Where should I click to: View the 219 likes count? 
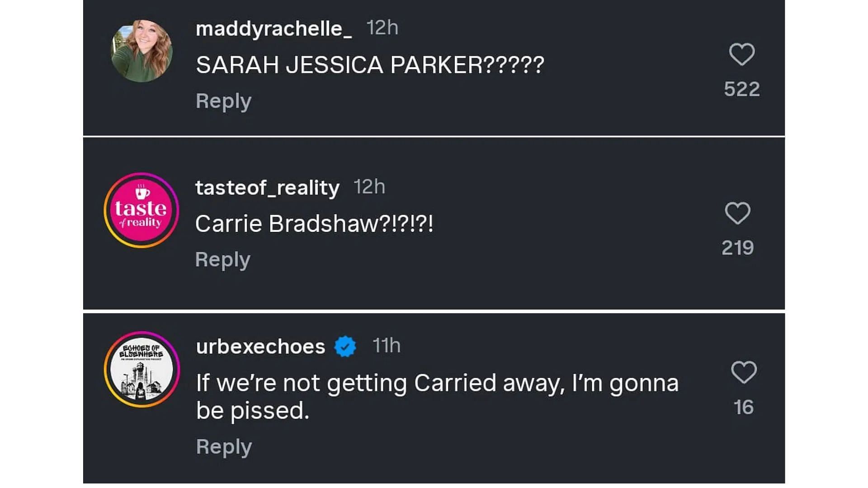click(738, 248)
